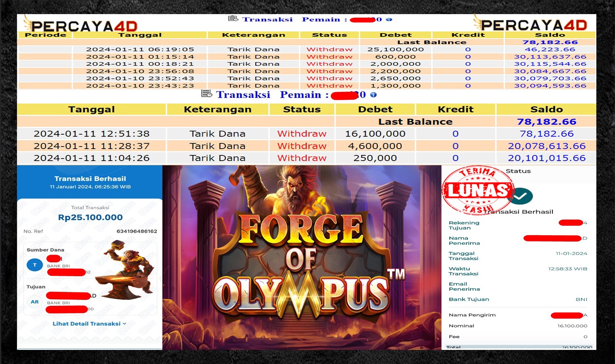Click the AR avatar under Tujuan
Viewport: 615px width, 364px height.
pyautogui.click(x=35, y=302)
